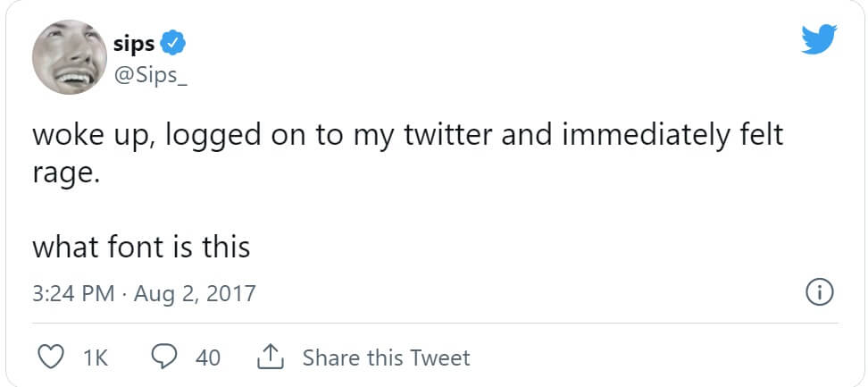This screenshot has height=387, width=868.
Task: Click the line what font is this
Action: click(x=141, y=246)
